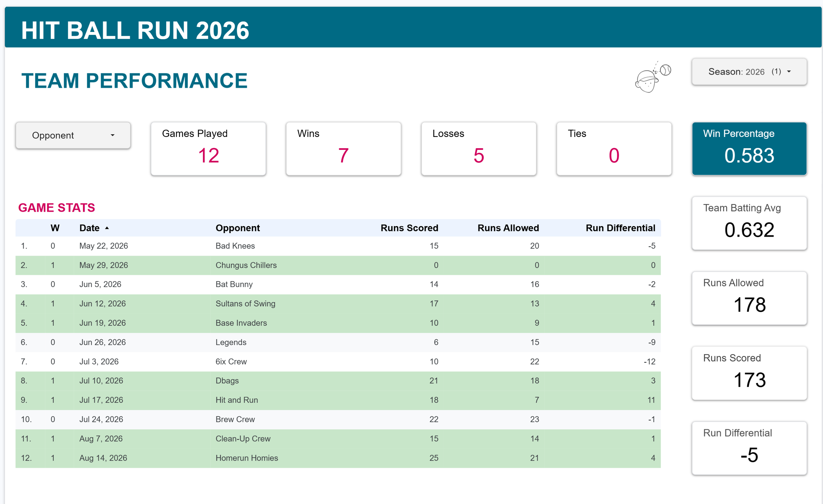This screenshot has height=504, width=823.
Task: Sort by Run Differential column header
Action: click(x=620, y=228)
